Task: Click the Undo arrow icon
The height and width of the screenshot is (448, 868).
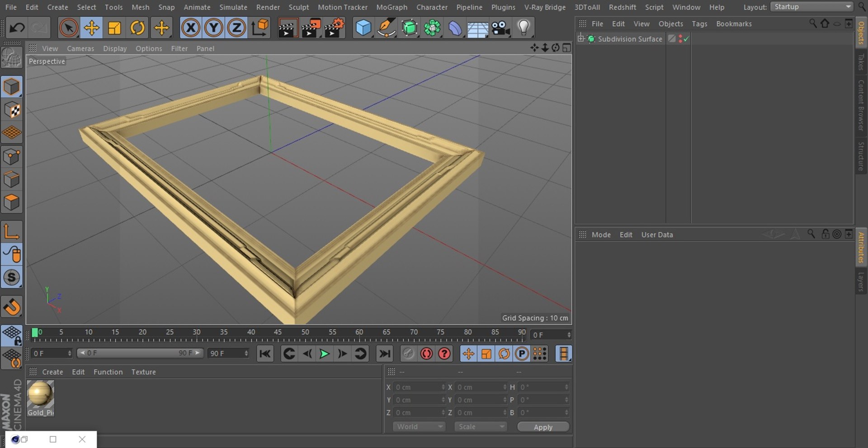Action: coord(17,28)
